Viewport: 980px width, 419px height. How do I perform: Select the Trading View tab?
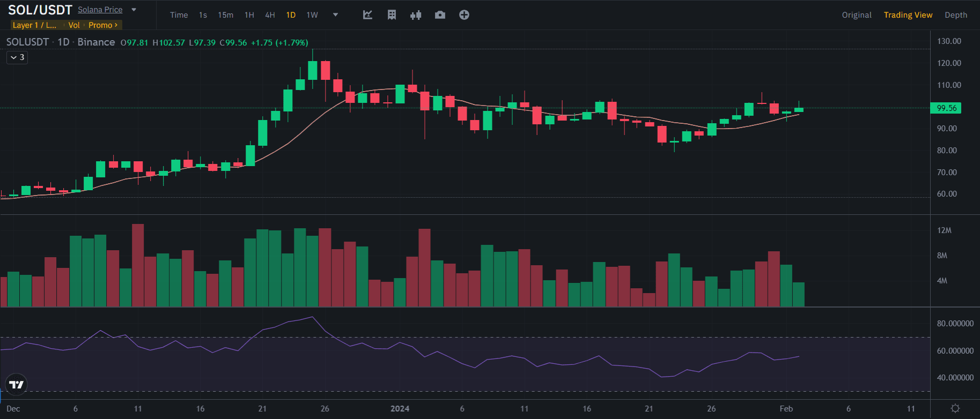pyautogui.click(x=908, y=15)
